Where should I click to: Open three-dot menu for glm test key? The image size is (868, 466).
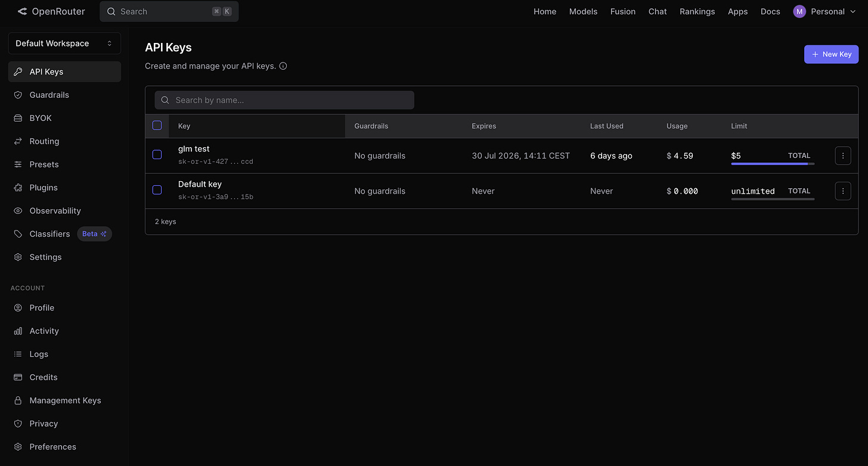[843, 156]
